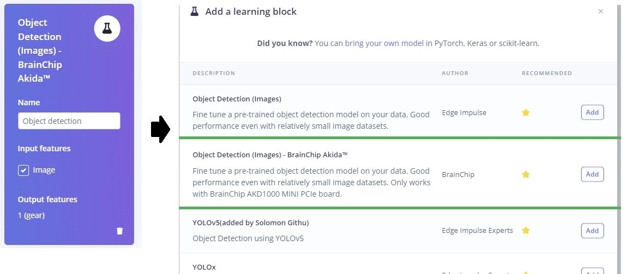
Task: Click the recommended star in the BrainChip row
Action: pyautogui.click(x=526, y=174)
